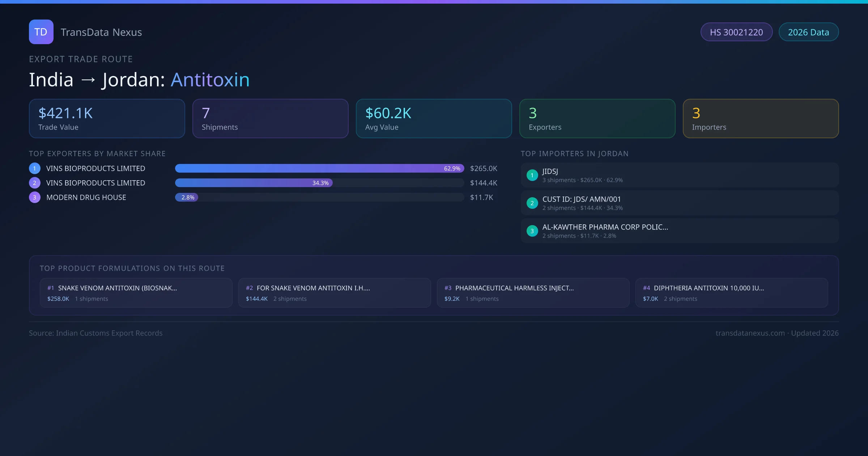
Task: Open #4 Diphtheria Antitoxin formulation card
Action: click(731, 293)
